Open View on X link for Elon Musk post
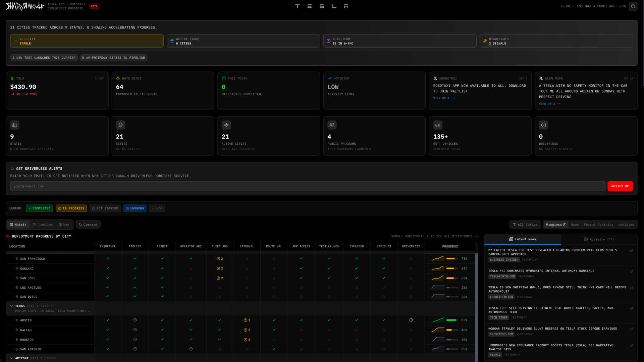Image resolution: width=644 pixels, height=362 pixels. click(550, 104)
